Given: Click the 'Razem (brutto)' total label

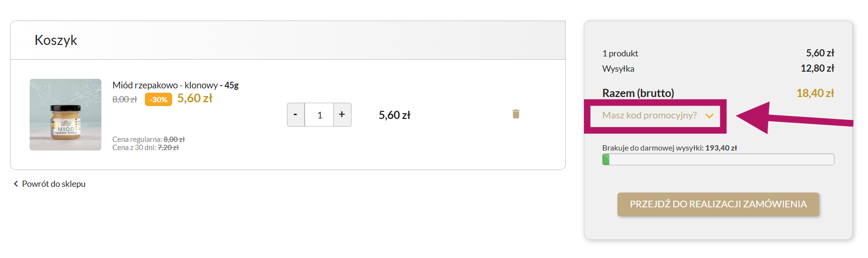Looking at the screenshot, I should pos(638,93).
